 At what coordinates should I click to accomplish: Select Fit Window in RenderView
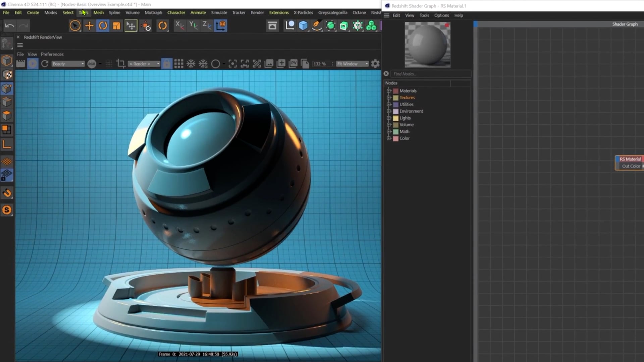pos(352,64)
